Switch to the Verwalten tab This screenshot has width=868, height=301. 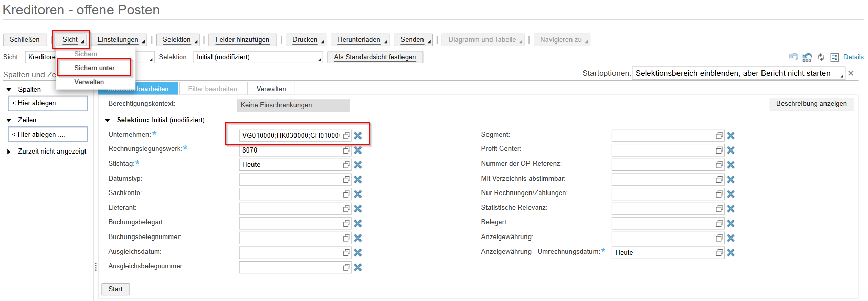pos(271,89)
